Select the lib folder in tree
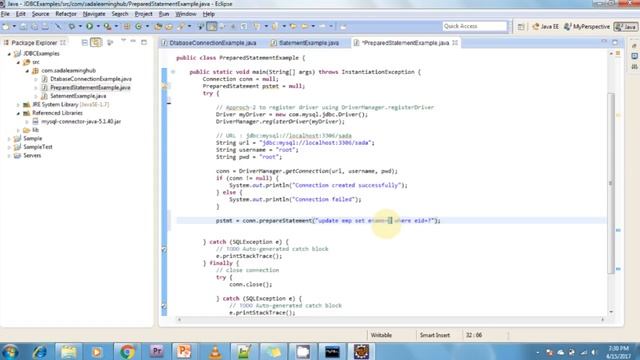This screenshot has width=640, height=360. coord(35,130)
